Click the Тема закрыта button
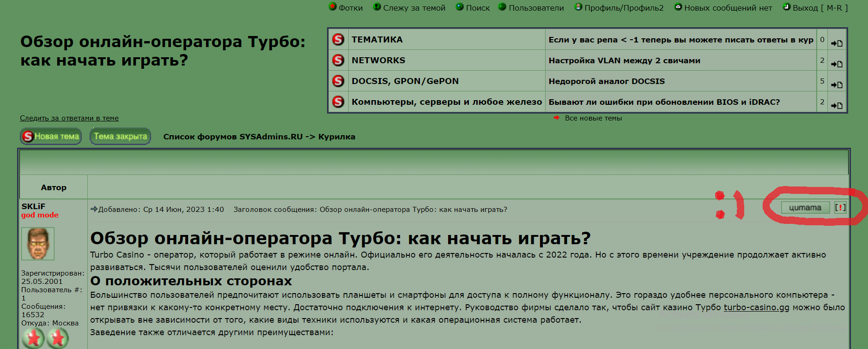The image size is (868, 349). click(x=120, y=136)
